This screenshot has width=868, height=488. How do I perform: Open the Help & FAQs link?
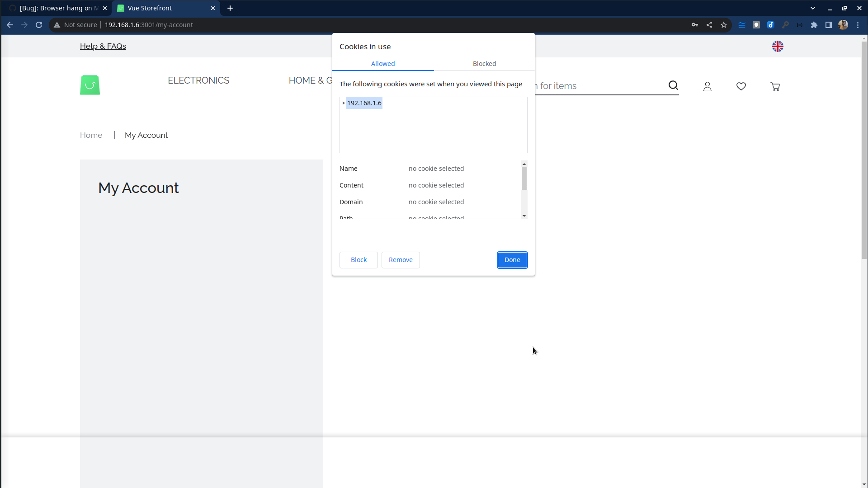pyautogui.click(x=103, y=46)
